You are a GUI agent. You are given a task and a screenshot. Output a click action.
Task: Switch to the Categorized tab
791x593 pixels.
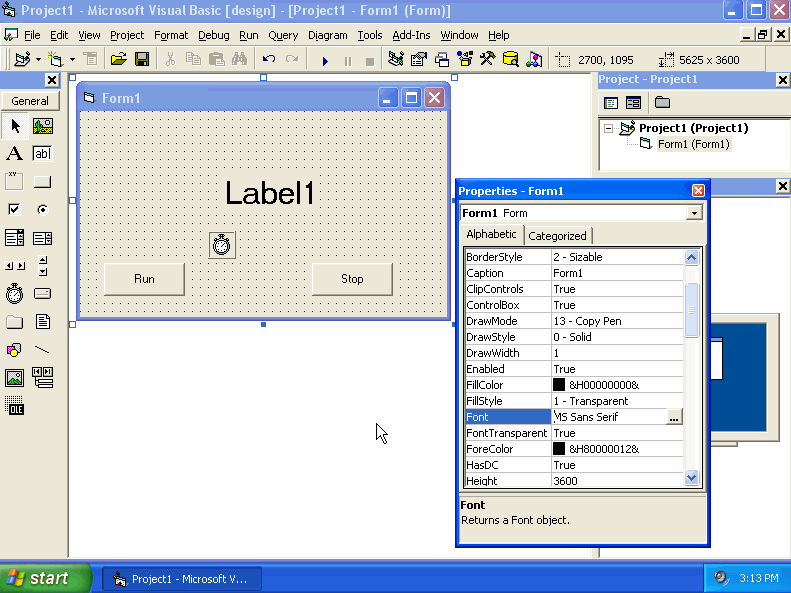pyautogui.click(x=557, y=236)
